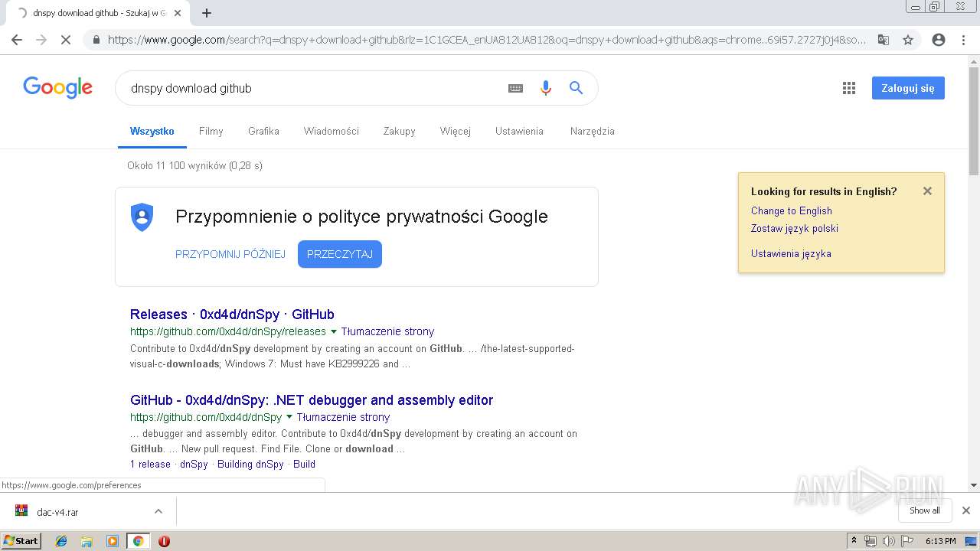
Task: Open the Windows Start menu
Action: (x=21, y=541)
